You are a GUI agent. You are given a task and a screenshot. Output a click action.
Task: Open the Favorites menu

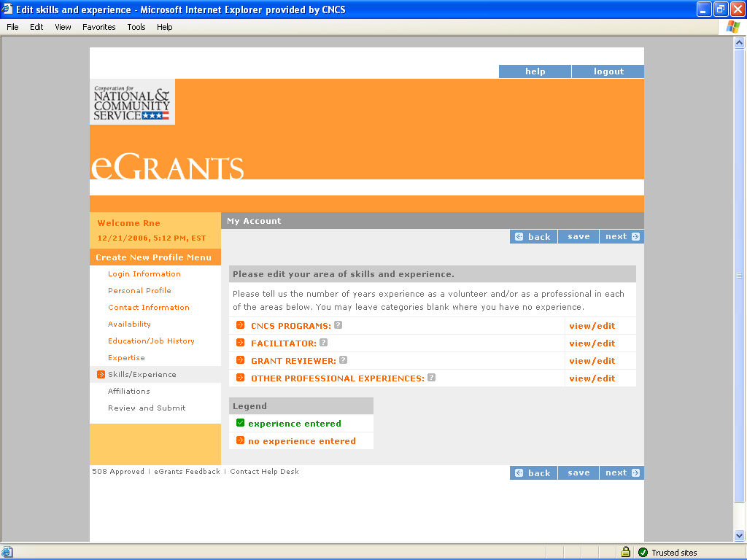98,27
